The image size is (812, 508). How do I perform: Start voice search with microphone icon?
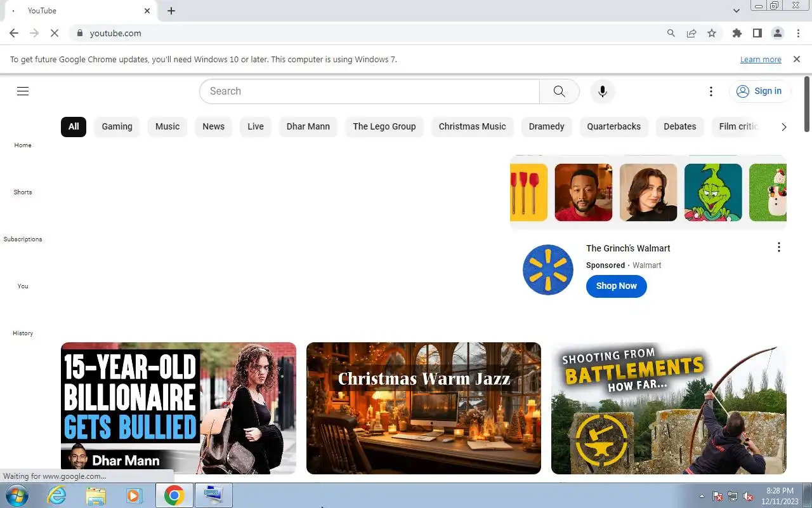click(x=603, y=91)
